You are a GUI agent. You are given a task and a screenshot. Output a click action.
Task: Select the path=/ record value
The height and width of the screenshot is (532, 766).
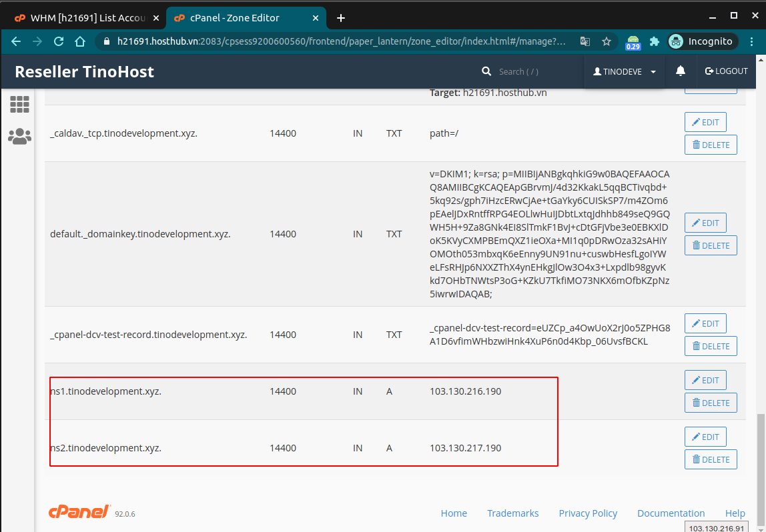(x=444, y=133)
